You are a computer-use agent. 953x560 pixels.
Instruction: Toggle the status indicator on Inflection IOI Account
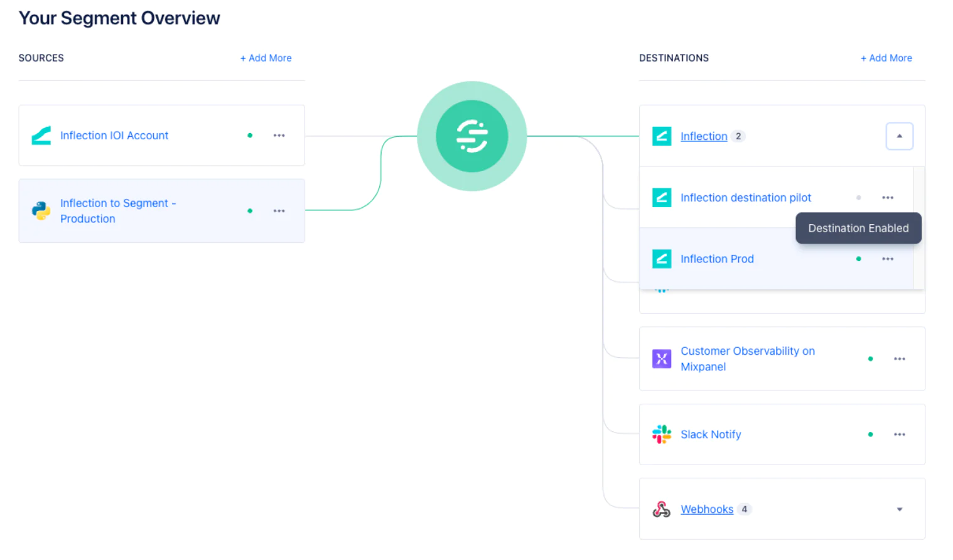click(250, 135)
